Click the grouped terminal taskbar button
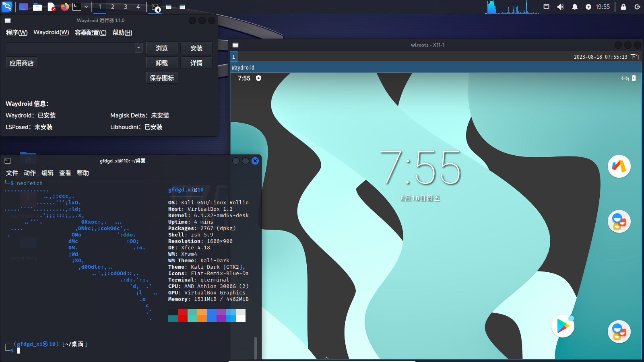 click(x=155, y=7)
